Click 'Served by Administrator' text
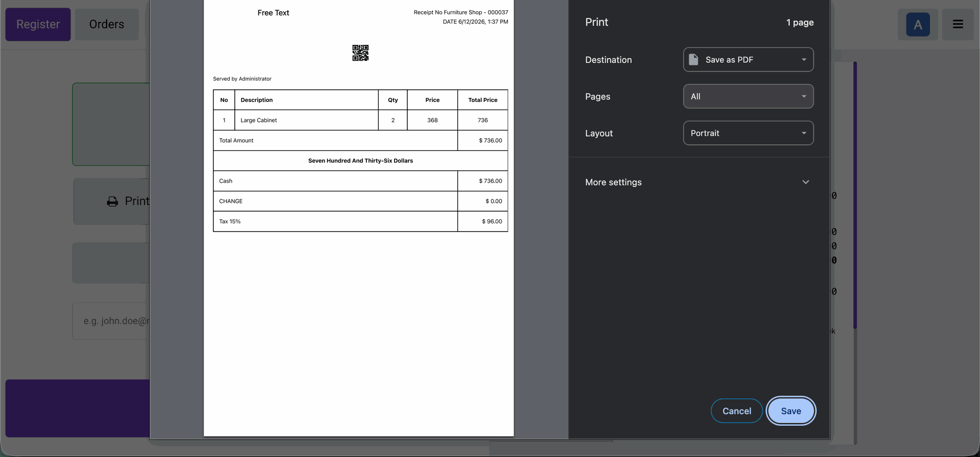Screen dimensions: 980x457 242,79
